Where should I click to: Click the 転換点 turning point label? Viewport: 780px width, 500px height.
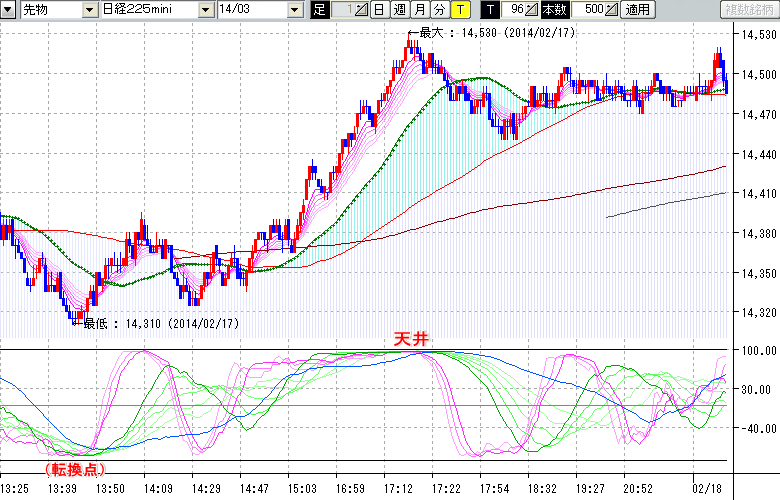tap(75, 467)
